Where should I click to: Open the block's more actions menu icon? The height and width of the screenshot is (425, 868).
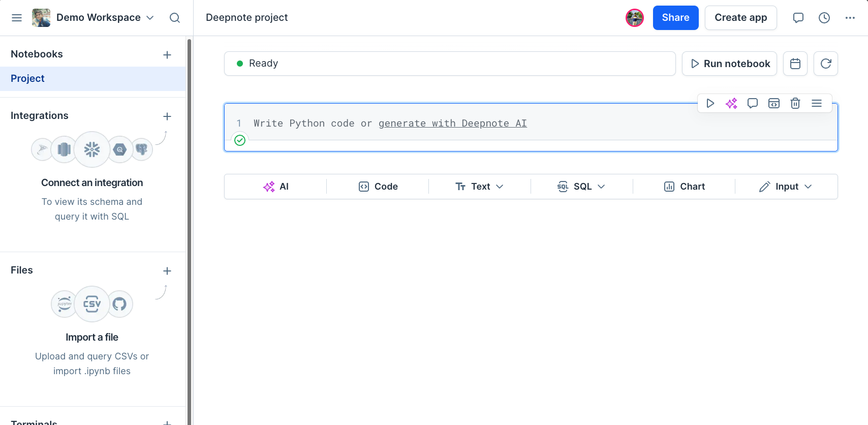(817, 104)
